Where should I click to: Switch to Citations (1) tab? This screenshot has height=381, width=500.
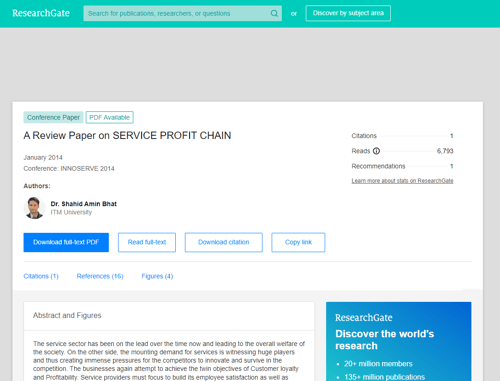41,276
